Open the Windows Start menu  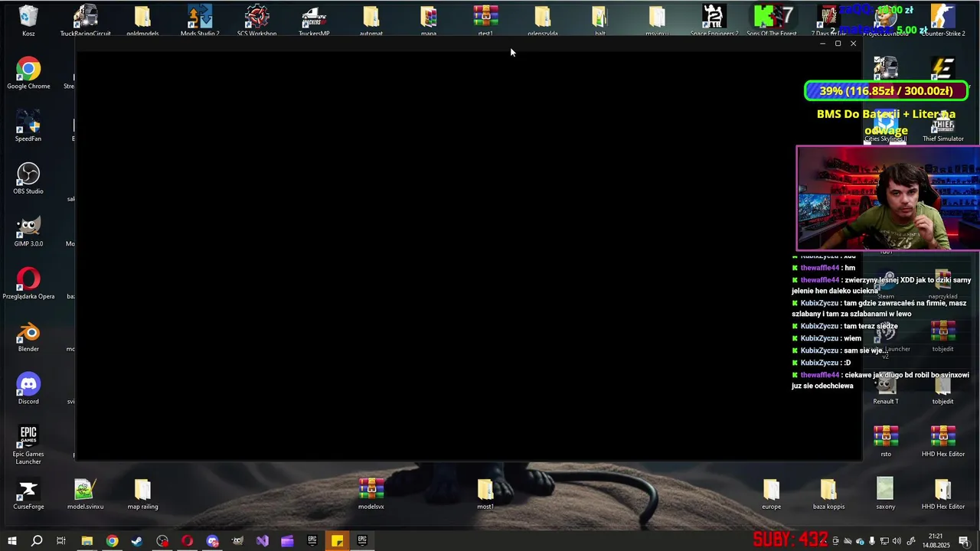point(11,541)
